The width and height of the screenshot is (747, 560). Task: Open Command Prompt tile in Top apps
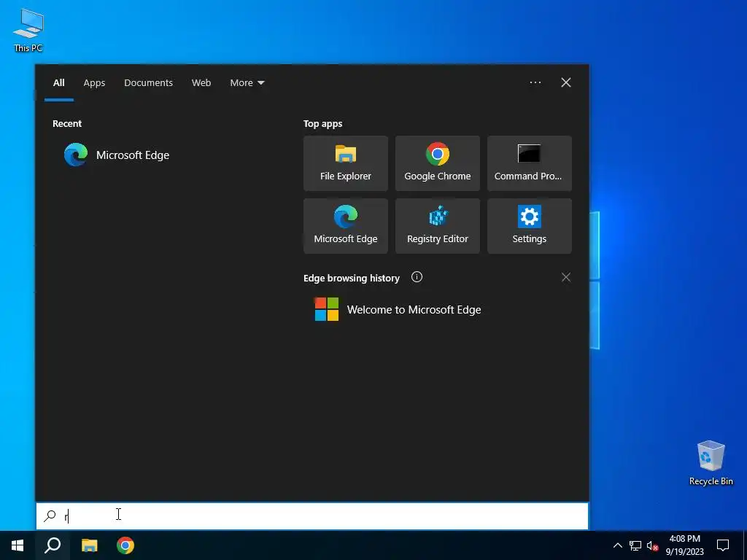530,163
